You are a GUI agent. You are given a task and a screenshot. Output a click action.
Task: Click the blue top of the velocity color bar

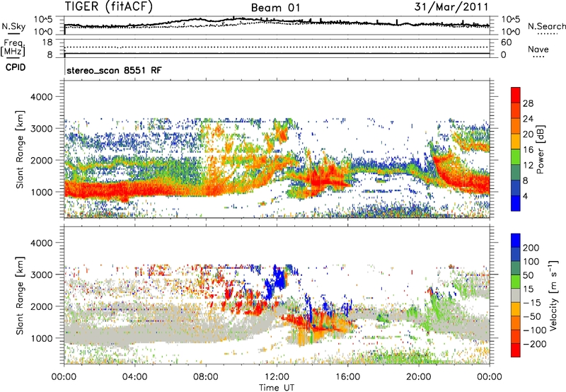(x=516, y=240)
